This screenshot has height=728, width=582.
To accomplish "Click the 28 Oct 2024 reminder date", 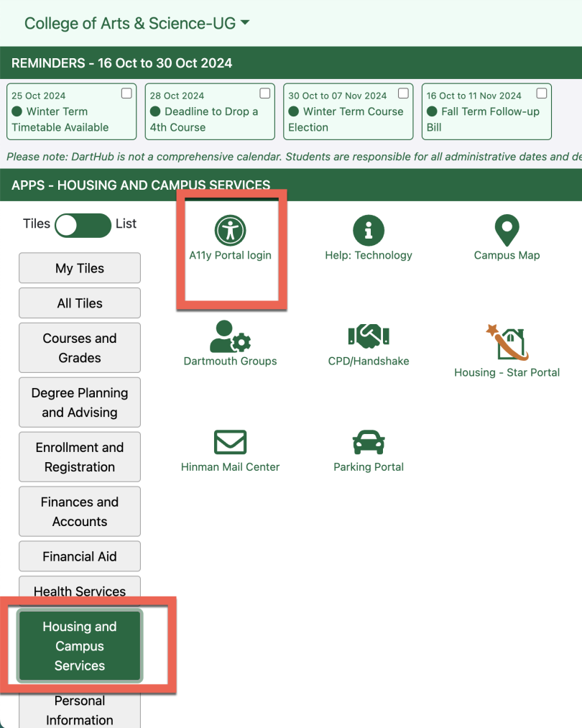I will click(x=177, y=96).
